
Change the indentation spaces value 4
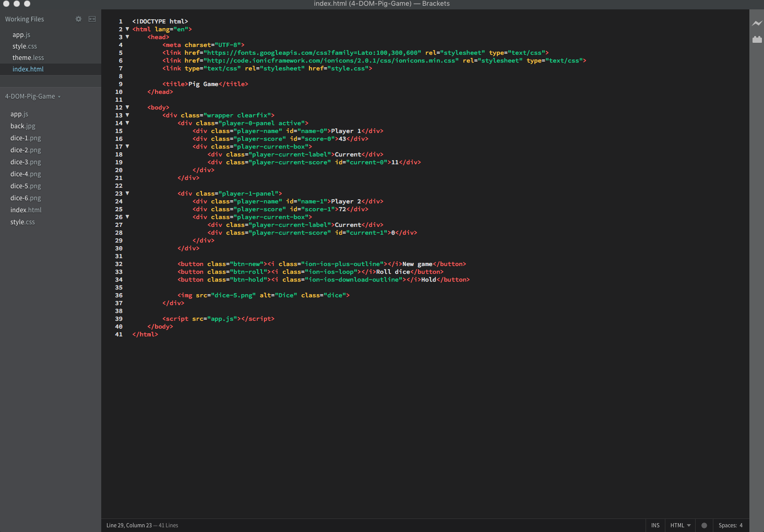pos(741,525)
